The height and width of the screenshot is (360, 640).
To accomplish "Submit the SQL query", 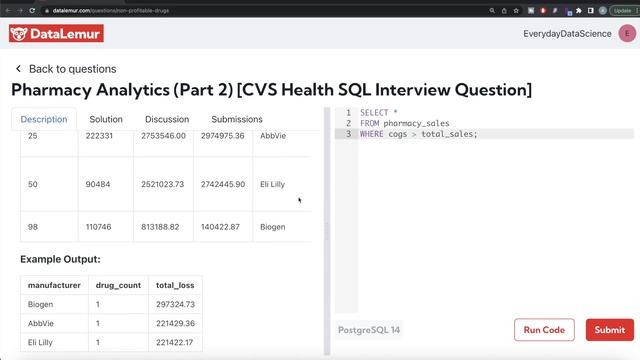I will 609,330.
